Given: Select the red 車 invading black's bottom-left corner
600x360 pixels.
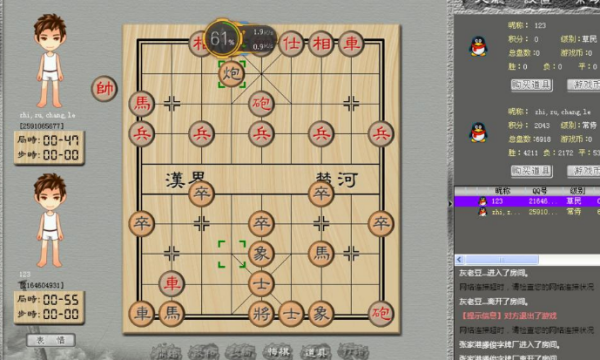Looking at the screenshot, I should coord(172,284).
